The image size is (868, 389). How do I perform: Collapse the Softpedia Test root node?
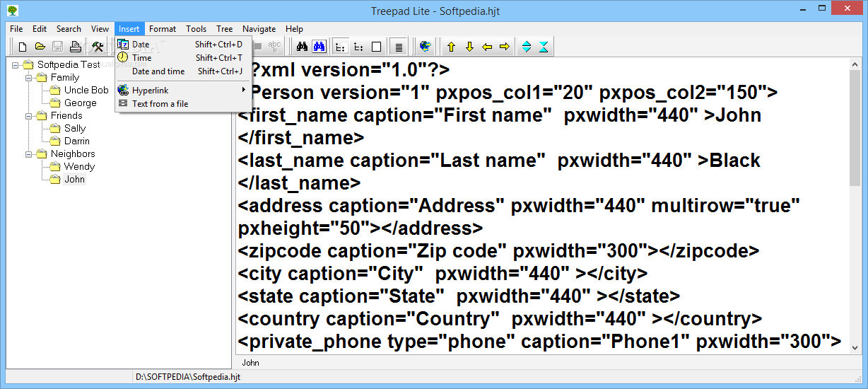(x=16, y=64)
